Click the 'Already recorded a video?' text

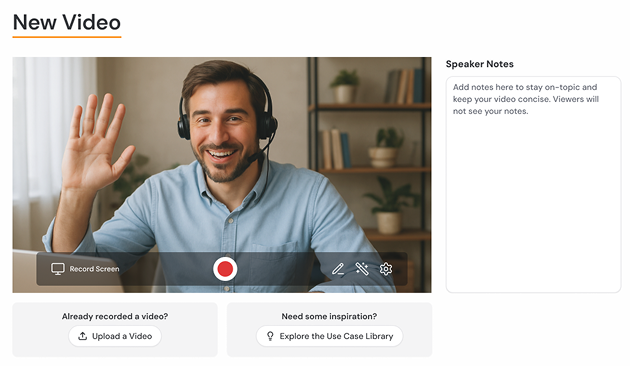[115, 316]
